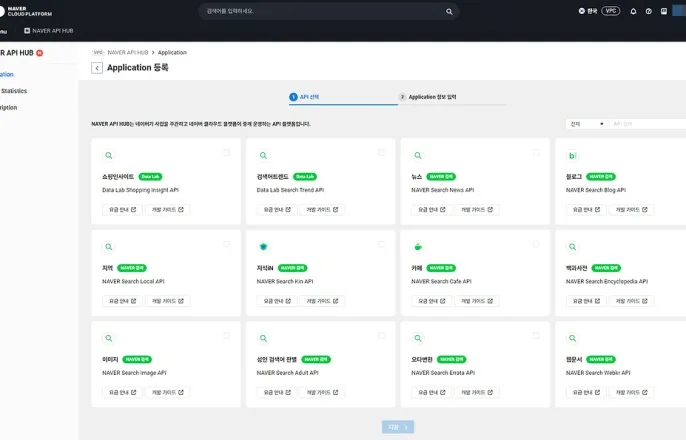
Task: Check the 지식iN API card checkbox
Action: (x=381, y=244)
